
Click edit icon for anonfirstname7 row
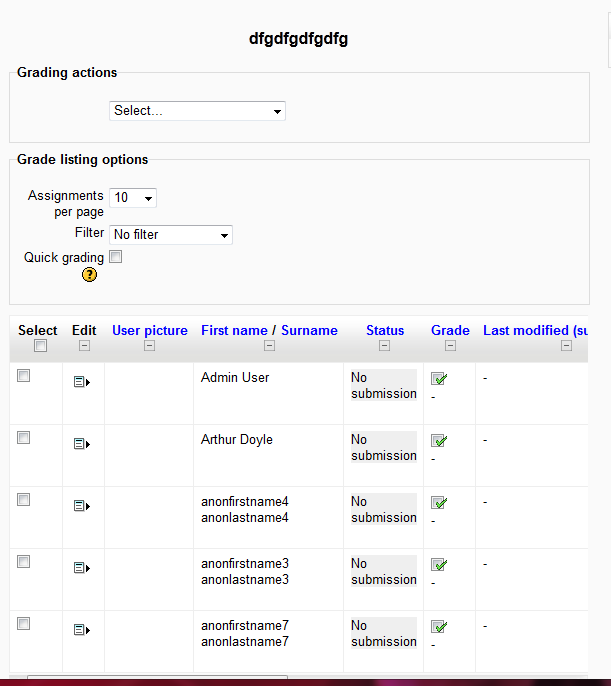(x=82, y=630)
